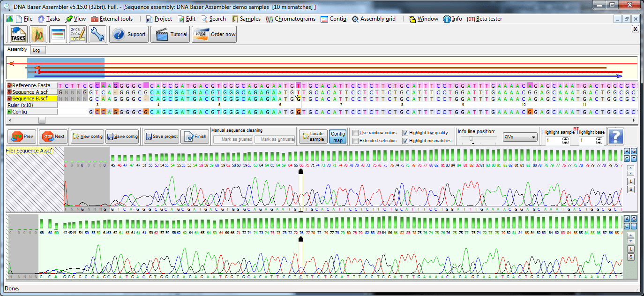The height and width of the screenshot is (296, 644).
Task: Open the Chromatograms menu
Action: pyautogui.click(x=291, y=19)
